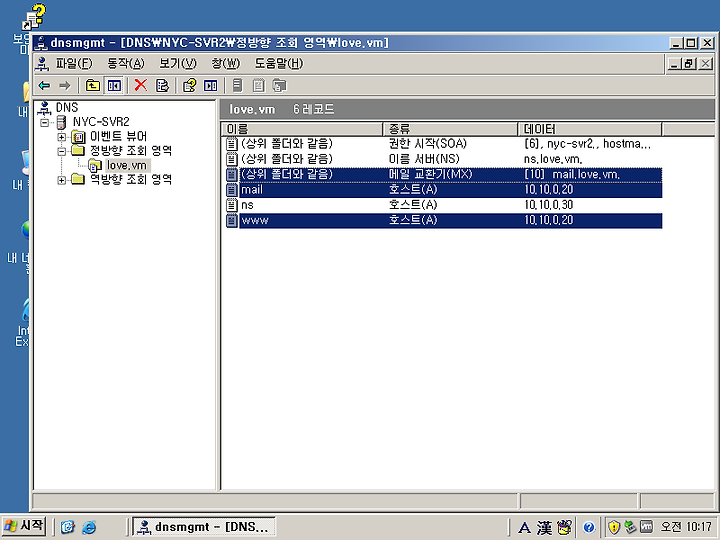
Task: Click the record icon of the www host row
Action: [232, 220]
